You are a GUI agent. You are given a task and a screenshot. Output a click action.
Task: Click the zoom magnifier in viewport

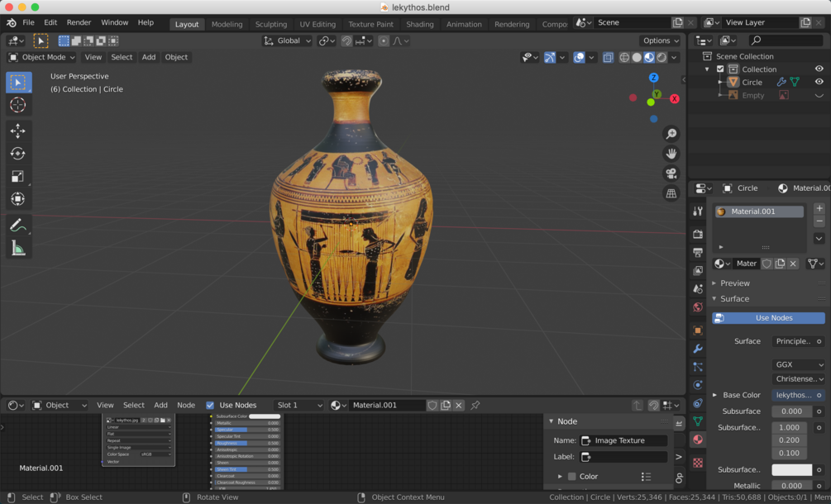[671, 133]
